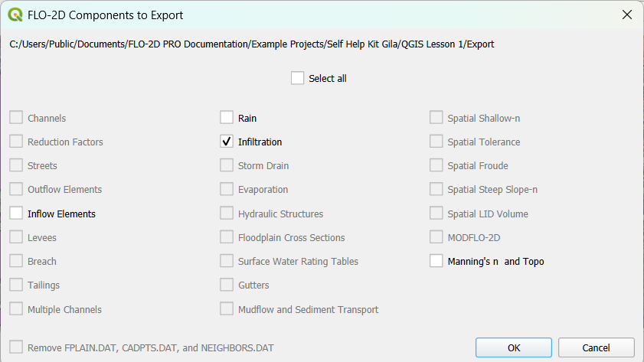Uncheck the Infiltration checkbox
The height and width of the screenshot is (362, 644).
227,142
